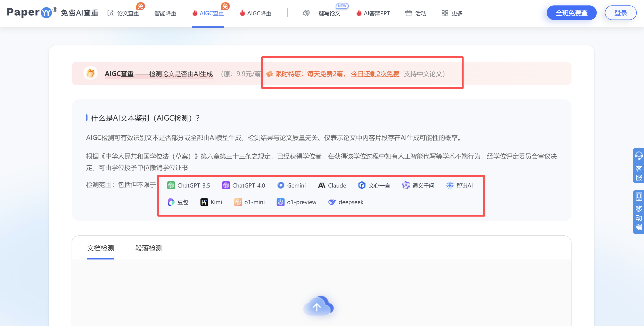Click the Gemini icon
This screenshot has width=644, height=326.
click(281, 185)
